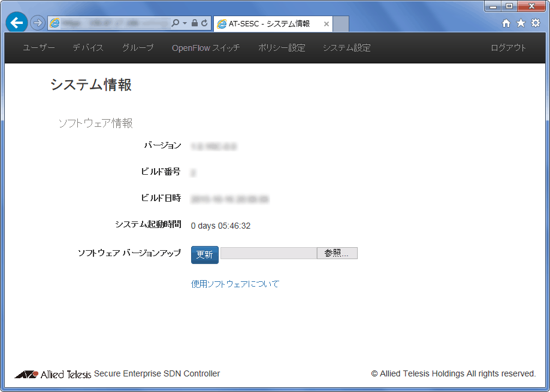Click the Allied Telesis Holdings copyright text
Screen dimensions: 550x392
click(454, 374)
